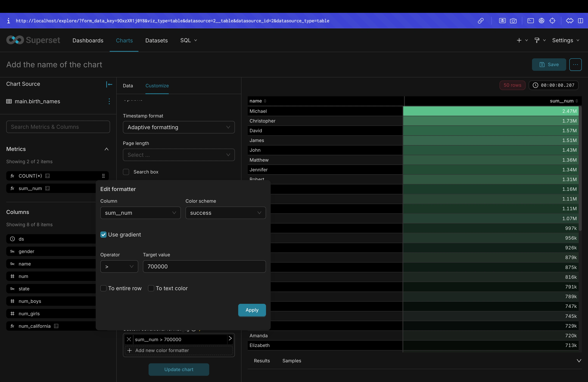This screenshot has width=588, height=382.
Task: Collapse the Metrics section
Action: tap(107, 149)
